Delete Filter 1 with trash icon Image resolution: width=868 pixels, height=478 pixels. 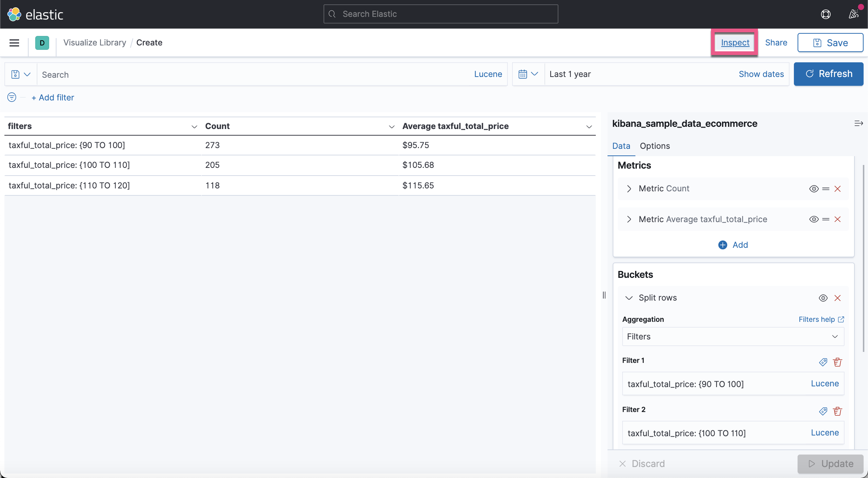click(x=838, y=362)
